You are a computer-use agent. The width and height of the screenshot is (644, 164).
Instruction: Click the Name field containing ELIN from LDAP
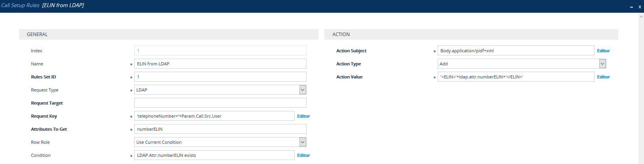[220, 64]
